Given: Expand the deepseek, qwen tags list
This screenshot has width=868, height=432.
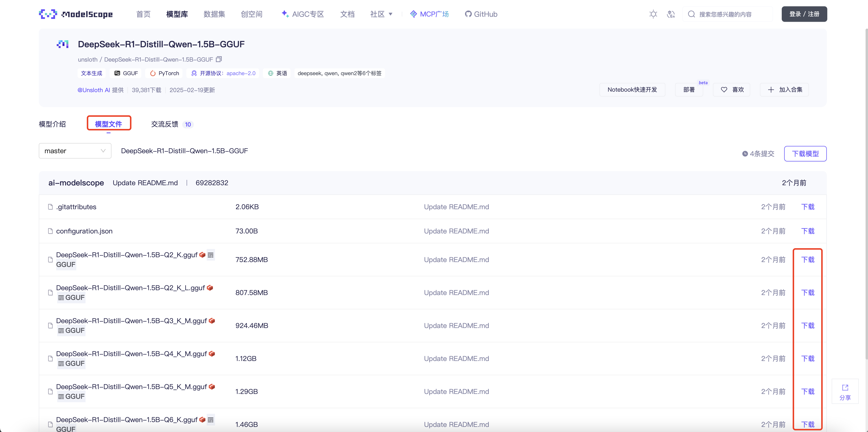Looking at the screenshot, I should click(x=339, y=73).
